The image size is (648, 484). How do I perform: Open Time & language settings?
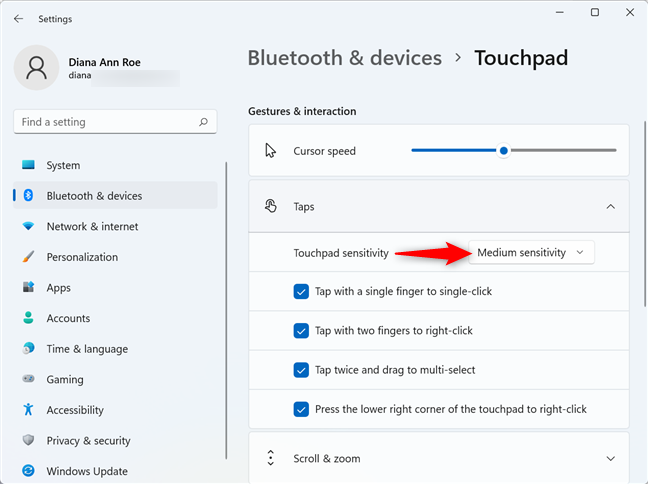pyautogui.click(x=115, y=348)
